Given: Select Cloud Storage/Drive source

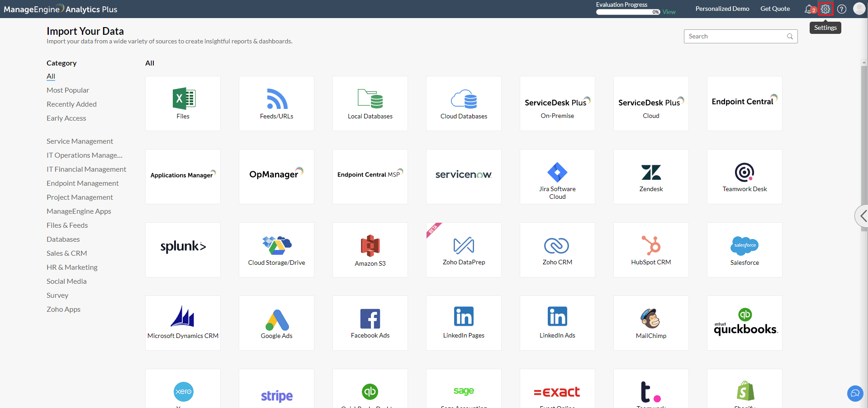Looking at the screenshot, I should click(276, 250).
